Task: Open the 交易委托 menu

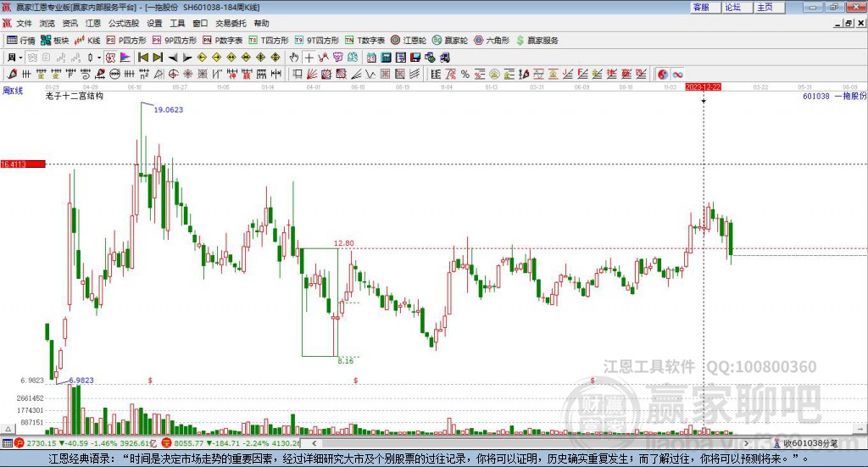Action: point(231,23)
